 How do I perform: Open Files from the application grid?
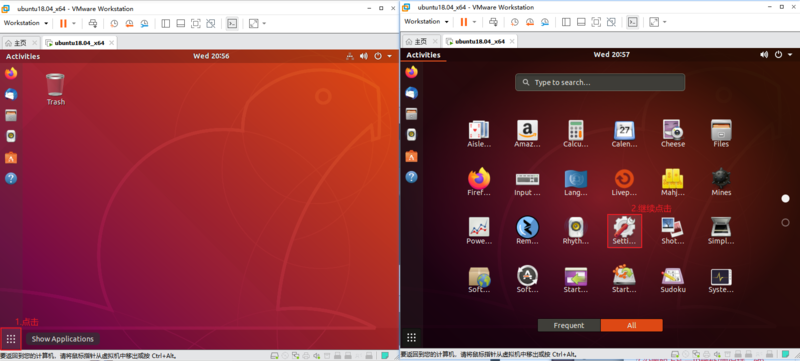point(721,134)
